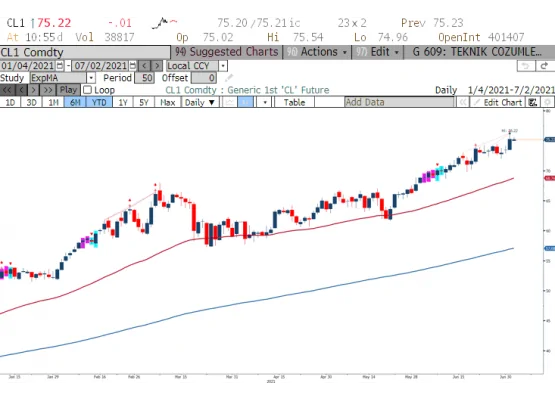
Task: Click the start date field 01/04/2021
Action: coord(28,66)
